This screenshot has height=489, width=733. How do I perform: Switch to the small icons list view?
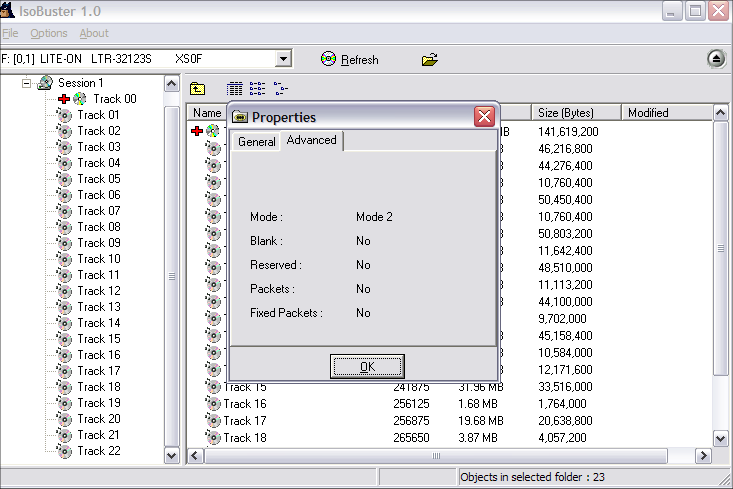[257, 89]
